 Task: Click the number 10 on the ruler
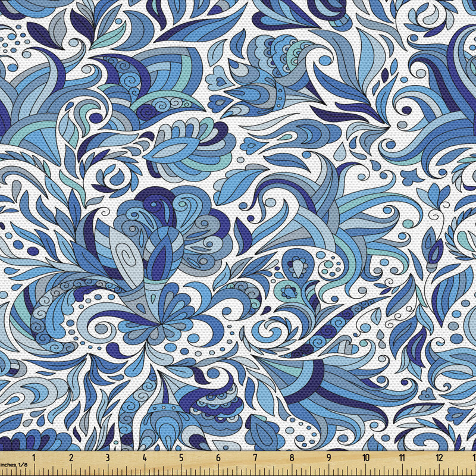(365, 458)
